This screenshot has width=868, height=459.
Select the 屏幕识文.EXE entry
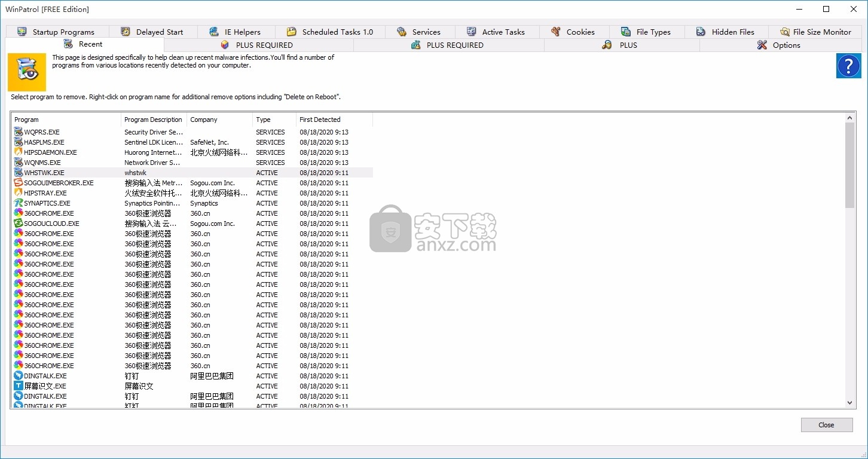192,386
